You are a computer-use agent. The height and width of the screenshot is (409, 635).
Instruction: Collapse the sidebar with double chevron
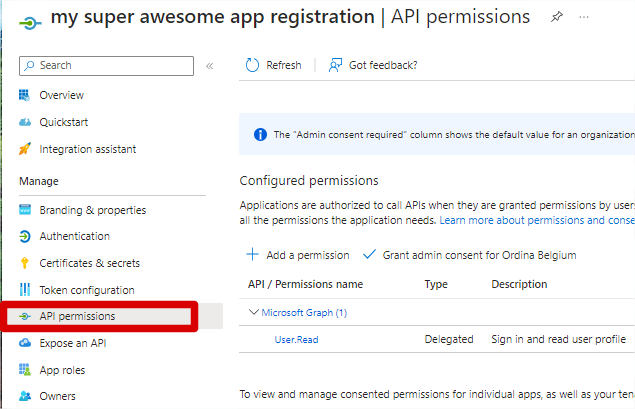[209, 65]
